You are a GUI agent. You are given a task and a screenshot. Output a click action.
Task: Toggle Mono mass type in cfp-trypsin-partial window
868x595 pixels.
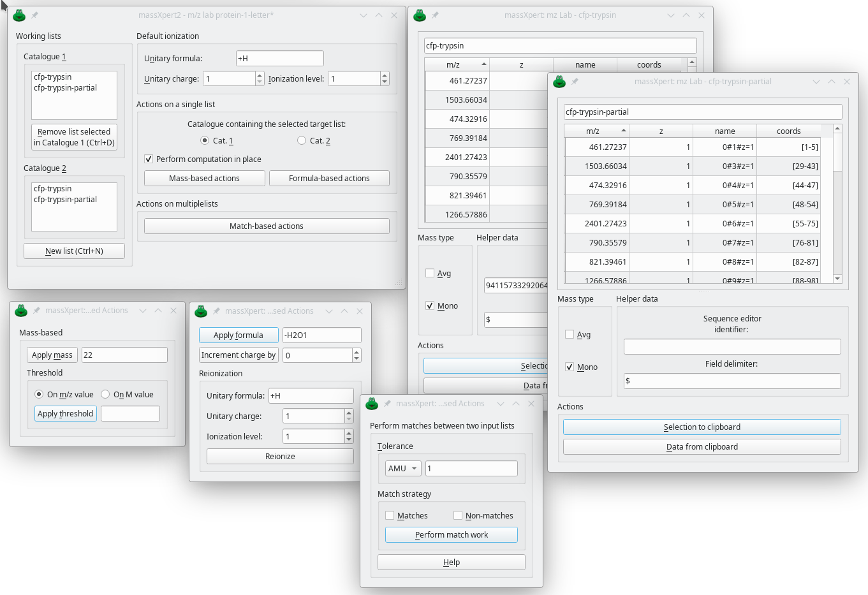[x=570, y=367]
